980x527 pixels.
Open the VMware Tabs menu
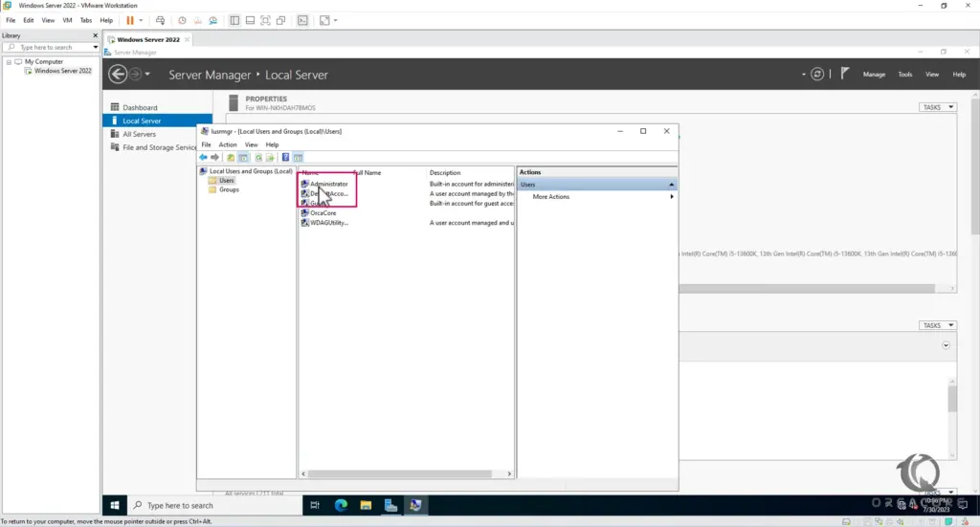pyautogui.click(x=85, y=20)
